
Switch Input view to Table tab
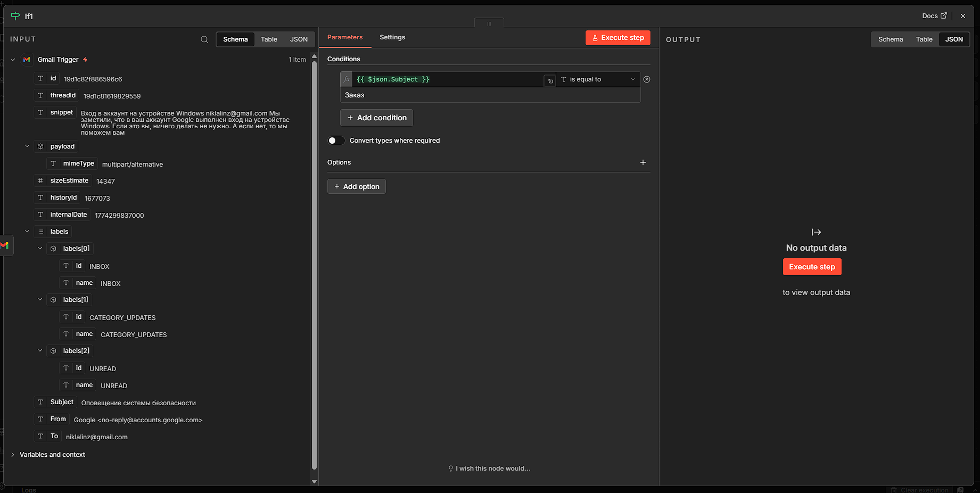click(x=269, y=39)
